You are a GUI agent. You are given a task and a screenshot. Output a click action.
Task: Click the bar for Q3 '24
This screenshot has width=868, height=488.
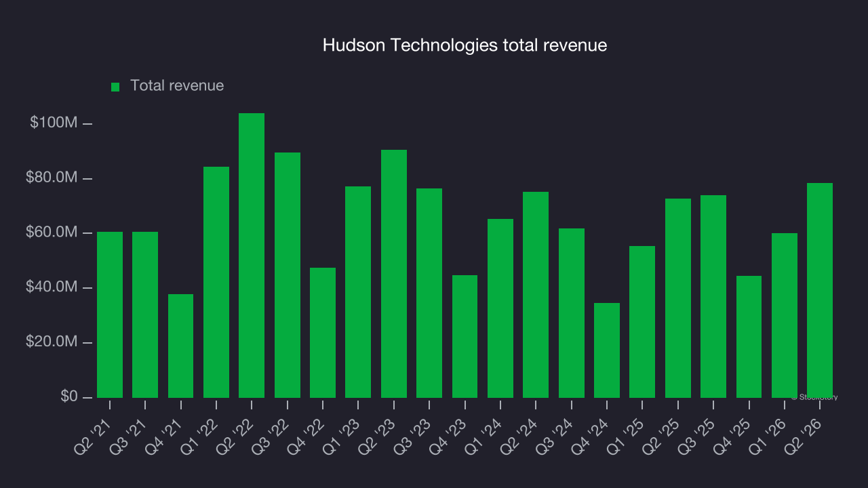[572, 313]
